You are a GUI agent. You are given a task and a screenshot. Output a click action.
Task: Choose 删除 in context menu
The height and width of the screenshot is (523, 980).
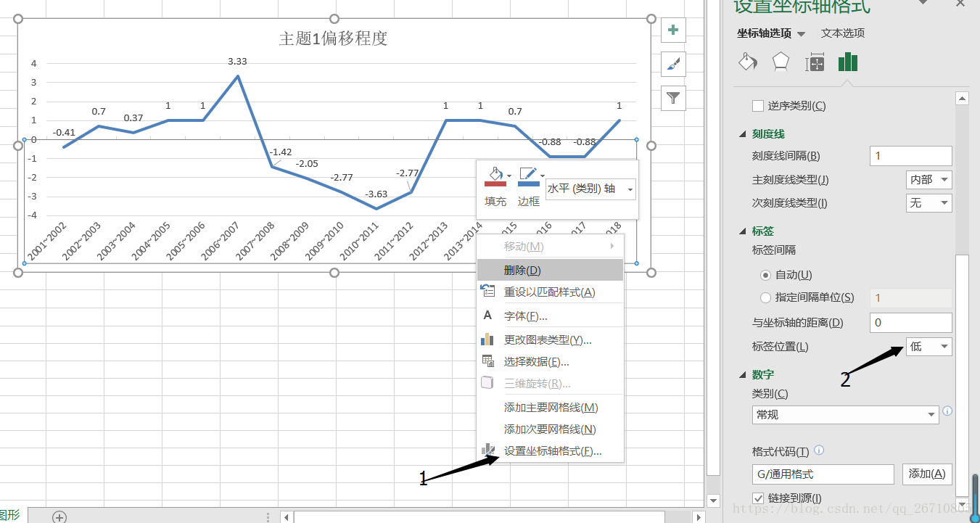pyautogui.click(x=550, y=271)
